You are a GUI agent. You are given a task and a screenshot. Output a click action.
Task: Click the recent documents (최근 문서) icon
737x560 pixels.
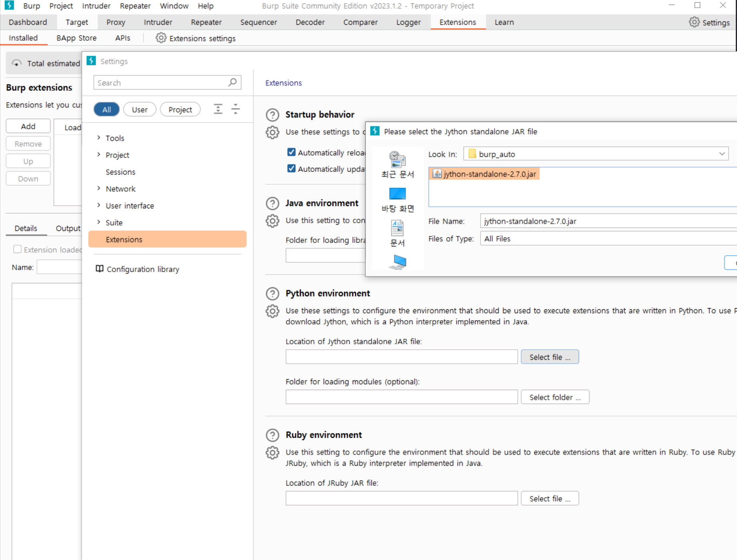(x=397, y=159)
